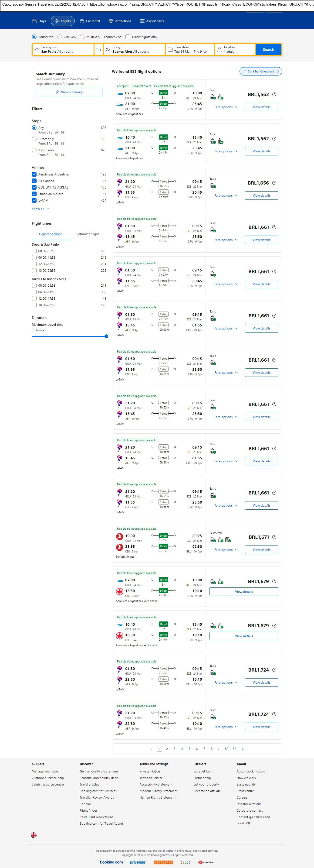Click the price info icon beside BRL1,671
The width and height of the screenshot is (314, 868).
pyautogui.click(x=274, y=537)
